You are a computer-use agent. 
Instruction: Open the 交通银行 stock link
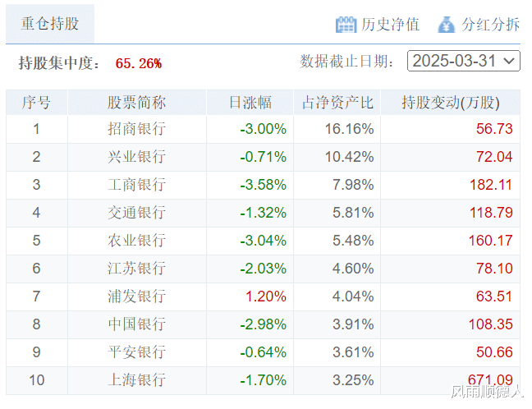pyautogui.click(x=137, y=213)
